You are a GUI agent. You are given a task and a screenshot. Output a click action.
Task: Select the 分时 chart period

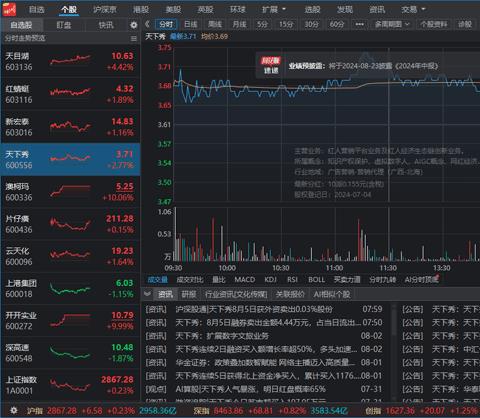coord(166,24)
